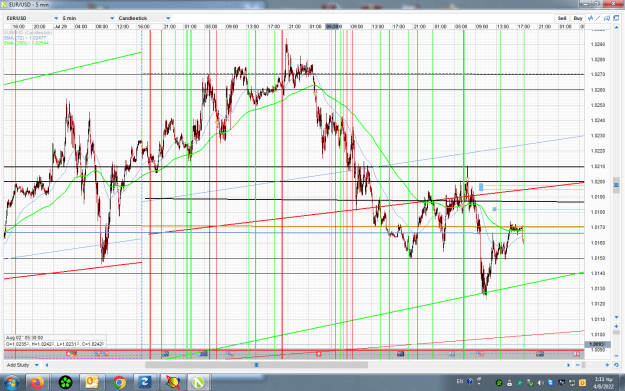Click the plus icon on the price scale
Screen dimensions: 625x391
coord(617,326)
